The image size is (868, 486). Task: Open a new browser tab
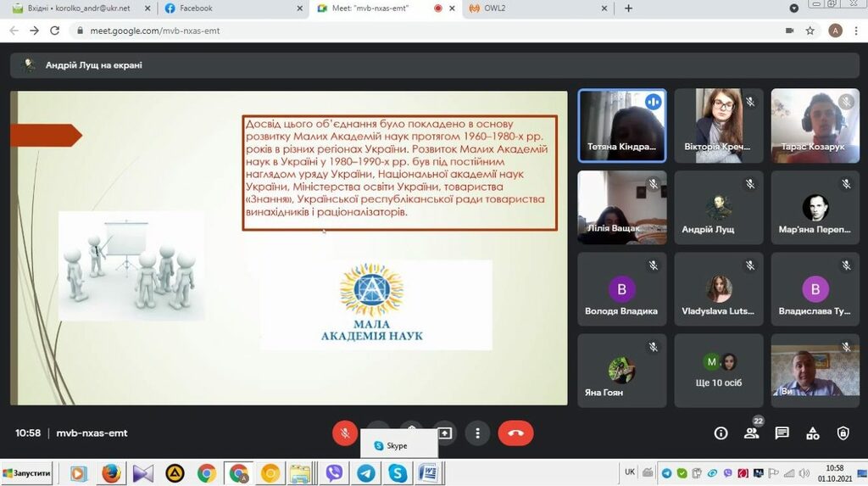coord(628,8)
